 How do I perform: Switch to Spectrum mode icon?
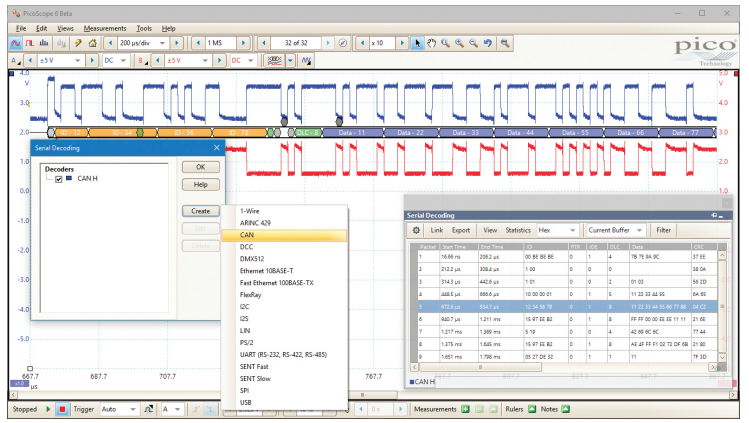(44, 43)
